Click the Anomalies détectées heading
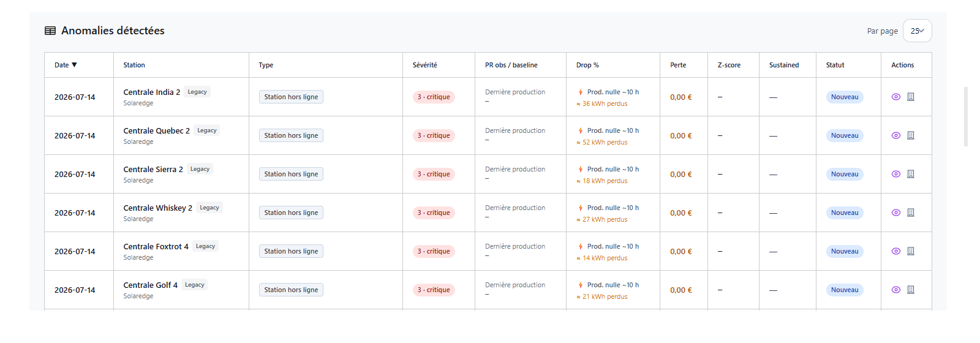The image size is (980, 343). point(113,31)
